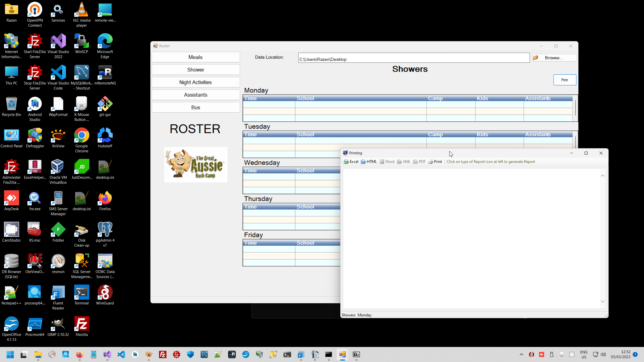
Task: Open the Meals roster section
Action: point(195,57)
